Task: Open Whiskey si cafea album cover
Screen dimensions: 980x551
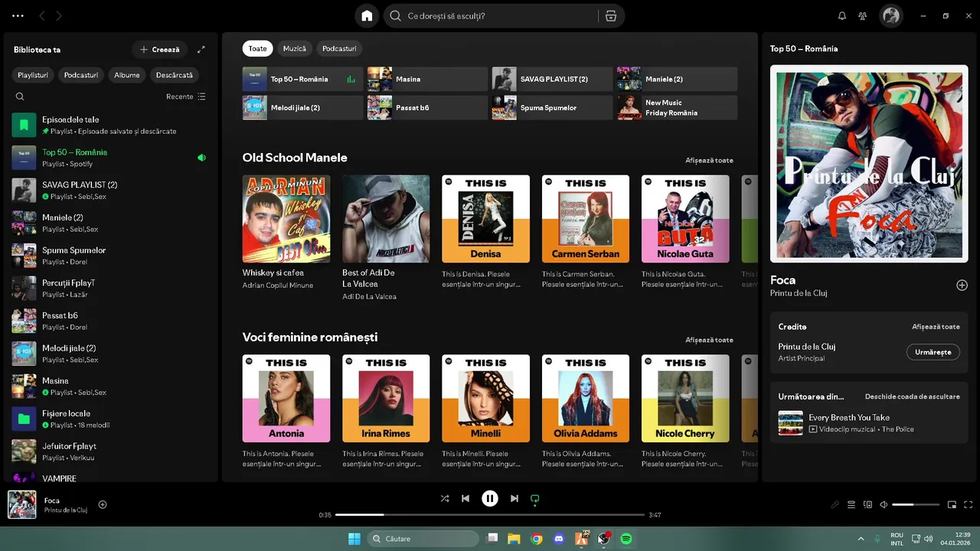Action: click(286, 219)
